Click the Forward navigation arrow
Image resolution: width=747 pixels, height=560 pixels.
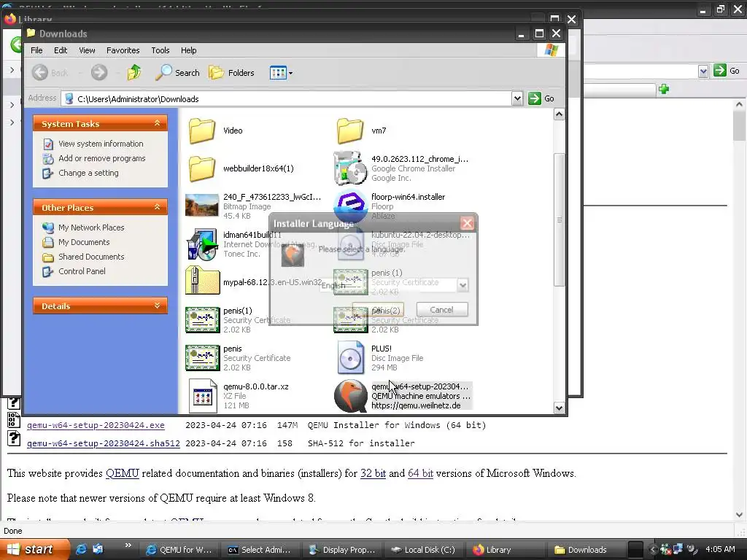coord(99,72)
